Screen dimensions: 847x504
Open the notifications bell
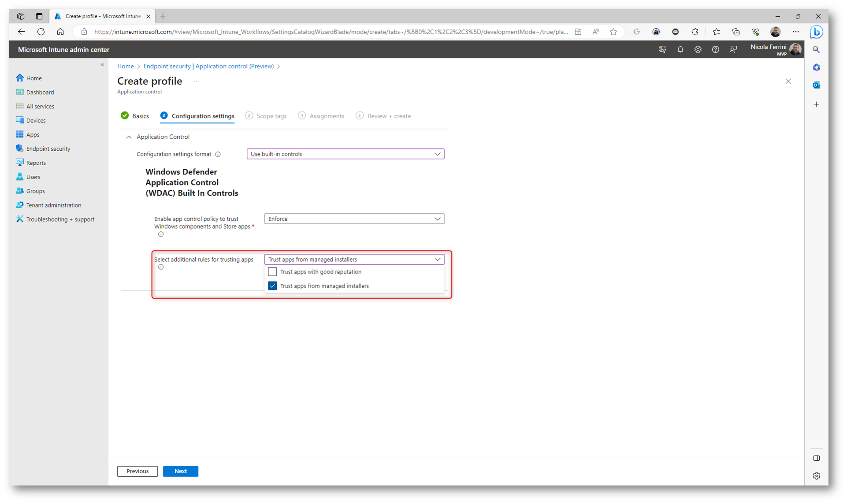680,49
